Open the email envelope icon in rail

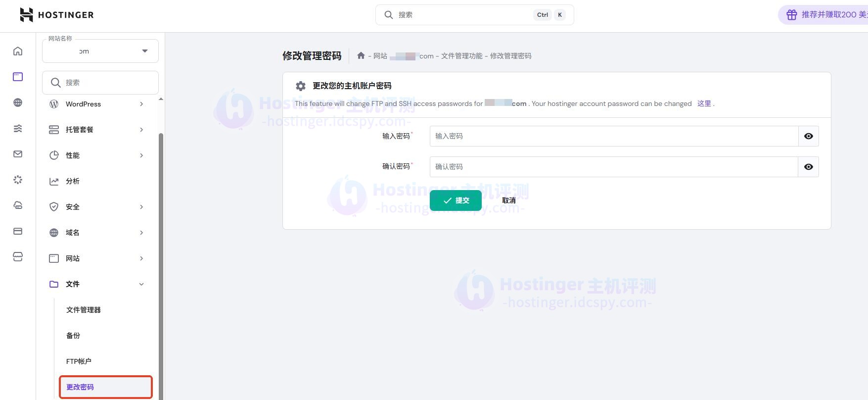click(x=18, y=154)
